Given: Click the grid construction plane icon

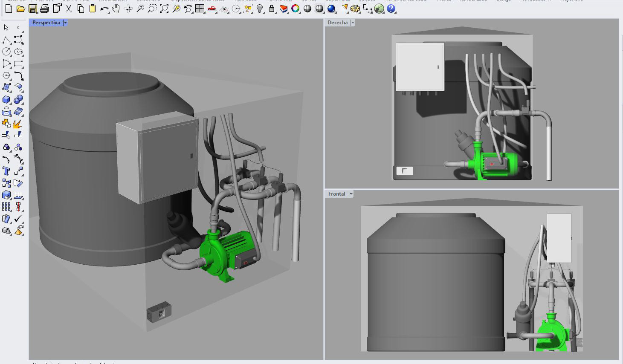Looking at the screenshot, I should pos(224,9).
